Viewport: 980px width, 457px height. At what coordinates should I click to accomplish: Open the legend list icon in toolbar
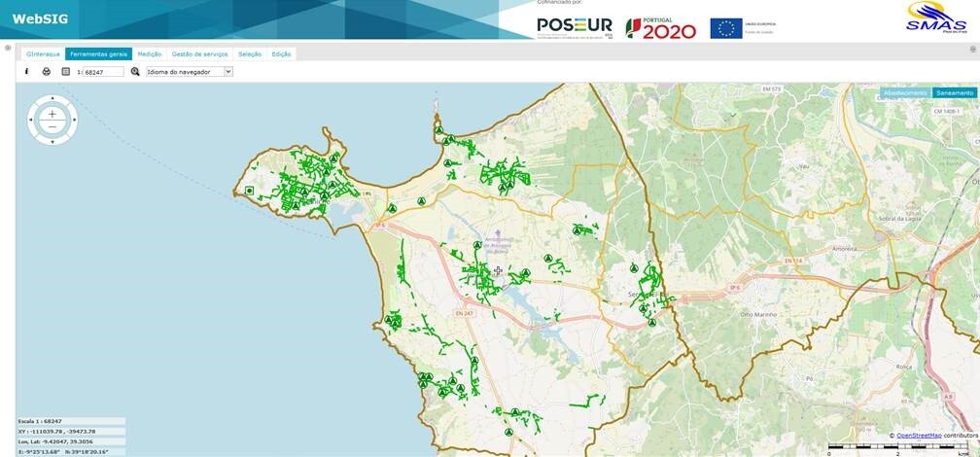pos(65,72)
